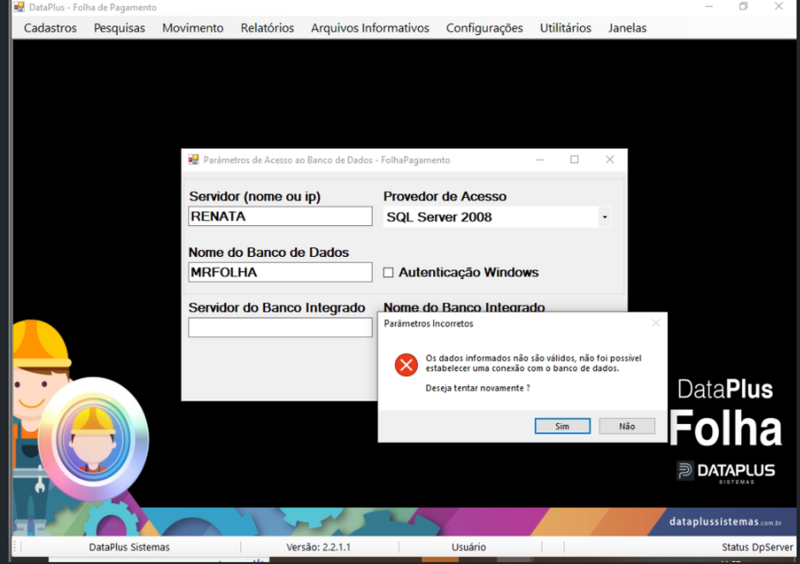Open the Janelas menu

pyautogui.click(x=627, y=28)
